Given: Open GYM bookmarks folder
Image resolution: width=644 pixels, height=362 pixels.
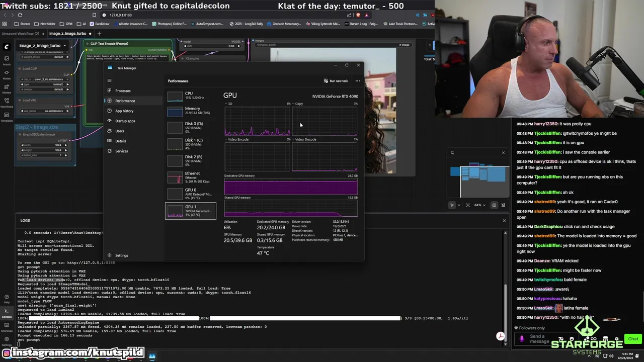Looking at the screenshot, I should click(x=66, y=24).
